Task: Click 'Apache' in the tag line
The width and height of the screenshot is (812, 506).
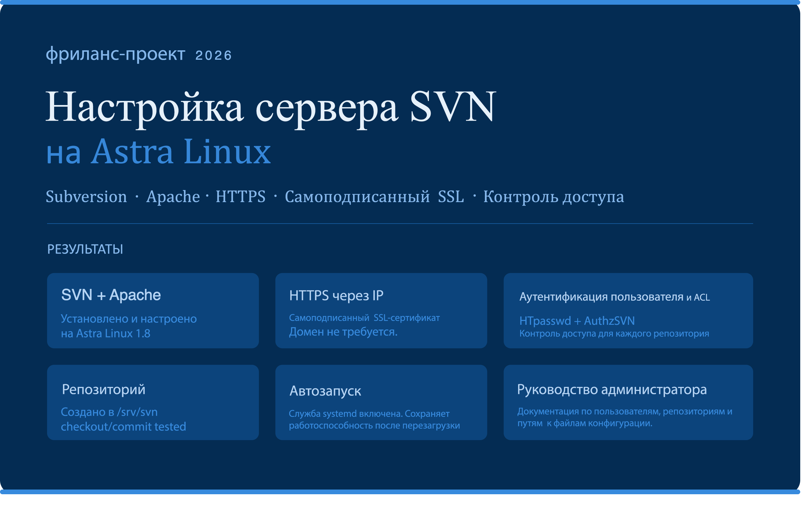Action: pos(173,197)
